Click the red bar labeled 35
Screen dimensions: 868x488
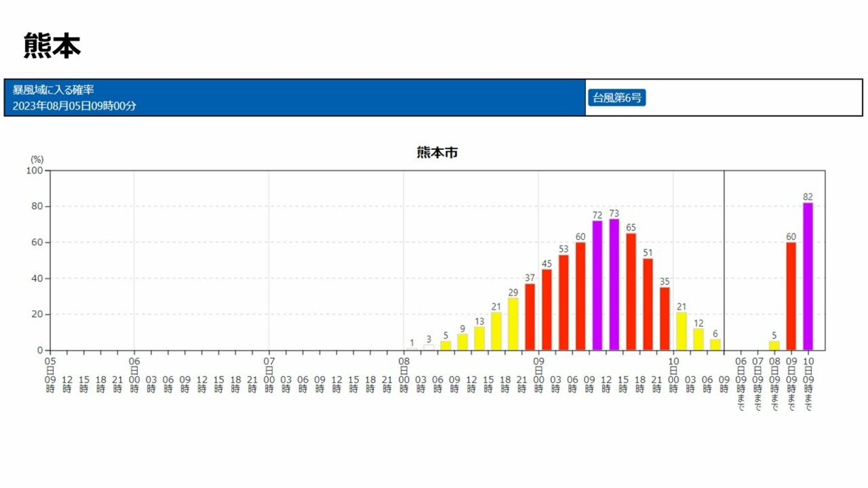point(665,319)
